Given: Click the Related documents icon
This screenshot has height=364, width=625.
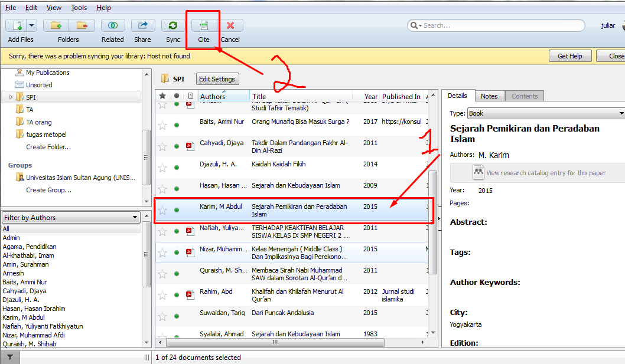Looking at the screenshot, I should (113, 25).
